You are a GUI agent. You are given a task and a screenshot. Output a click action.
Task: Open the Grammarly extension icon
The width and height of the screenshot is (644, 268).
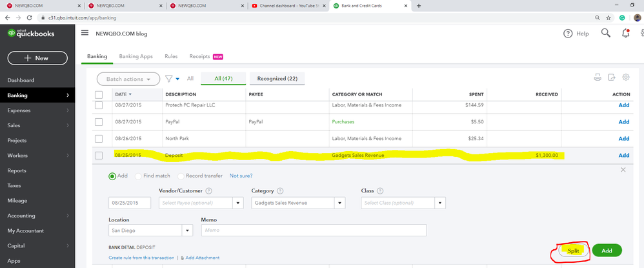[x=622, y=17]
